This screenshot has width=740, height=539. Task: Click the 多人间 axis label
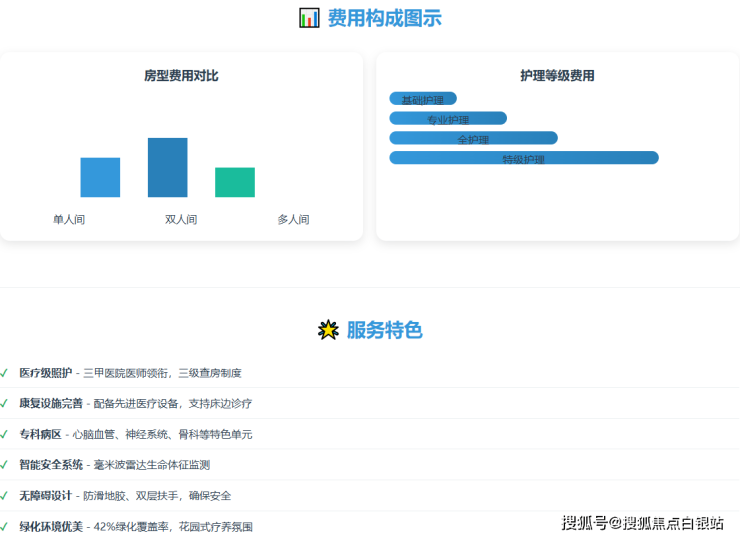coord(293,219)
